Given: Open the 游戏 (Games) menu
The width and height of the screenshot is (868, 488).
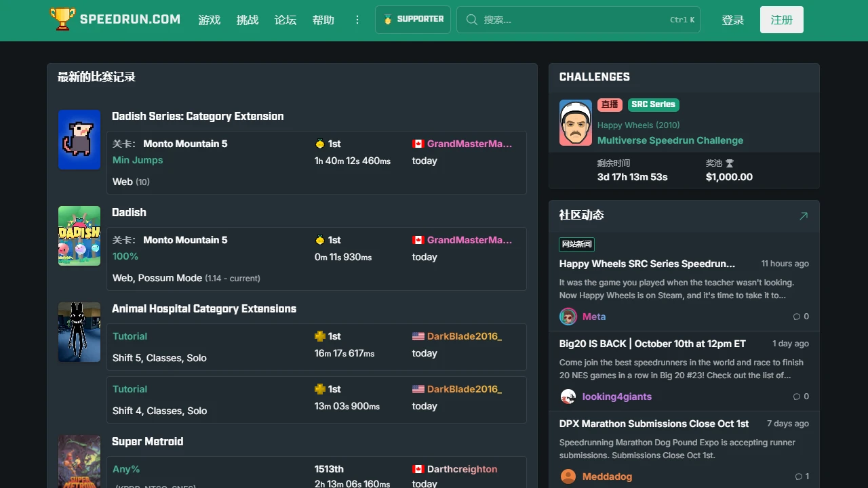Looking at the screenshot, I should click(x=210, y=20).
